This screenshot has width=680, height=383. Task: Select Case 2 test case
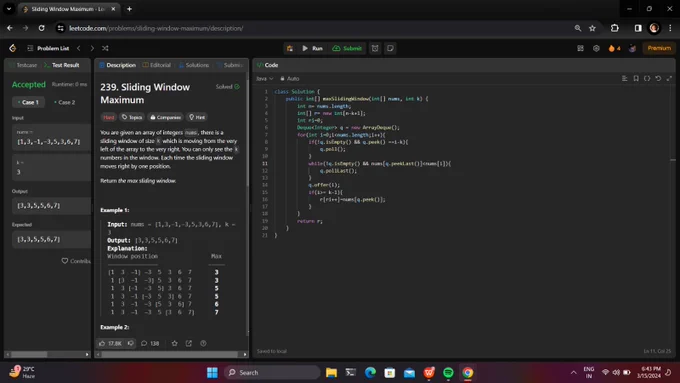[64, 102]
